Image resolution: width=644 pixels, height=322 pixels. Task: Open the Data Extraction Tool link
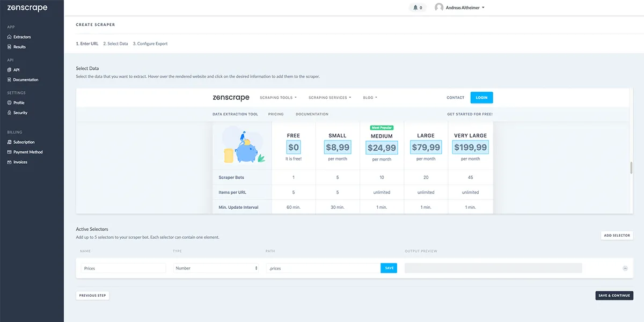point(235,114)
